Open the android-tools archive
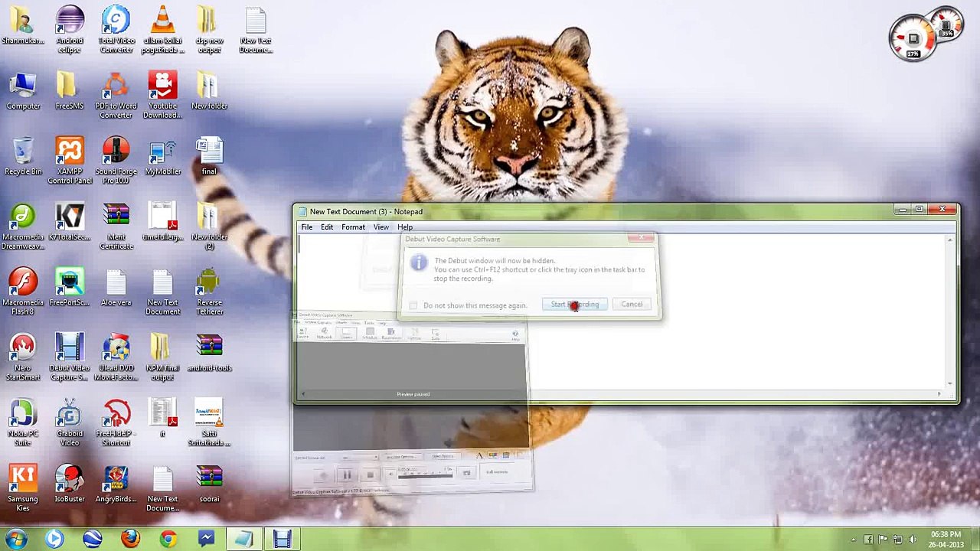This screenshot has height=551, width=980. (209, 353)
